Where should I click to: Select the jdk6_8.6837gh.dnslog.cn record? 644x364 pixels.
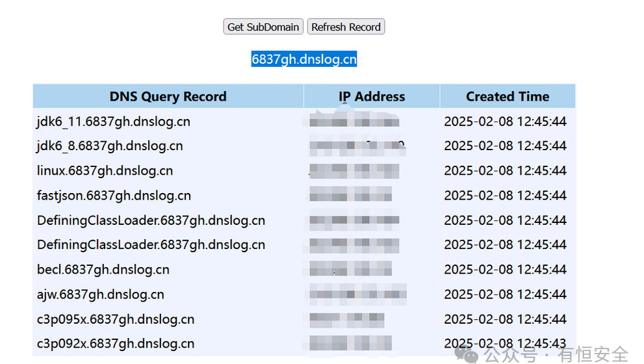tap(110, 146)
